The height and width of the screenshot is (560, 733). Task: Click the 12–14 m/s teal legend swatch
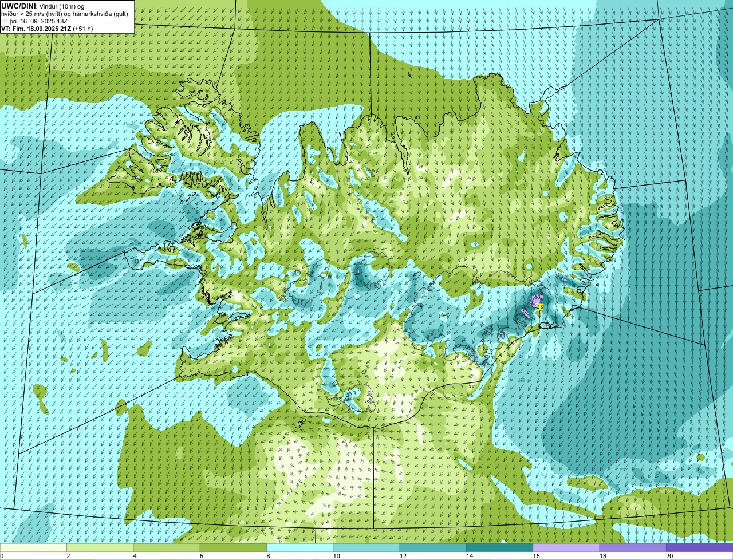pos(433,548)
